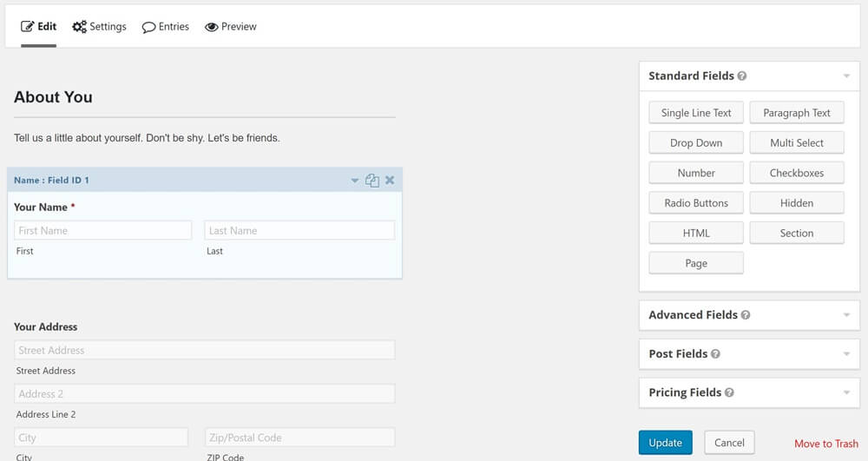868x461 pixels.
Task: Switch to the Settings tab
Action: (99, 27)
